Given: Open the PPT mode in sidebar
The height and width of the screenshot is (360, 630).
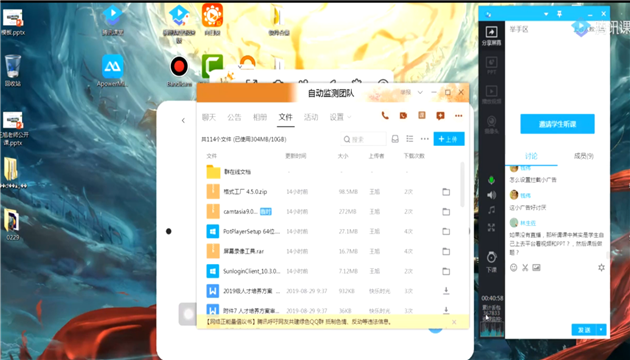Looking at the screenshot, I should 491,65.
